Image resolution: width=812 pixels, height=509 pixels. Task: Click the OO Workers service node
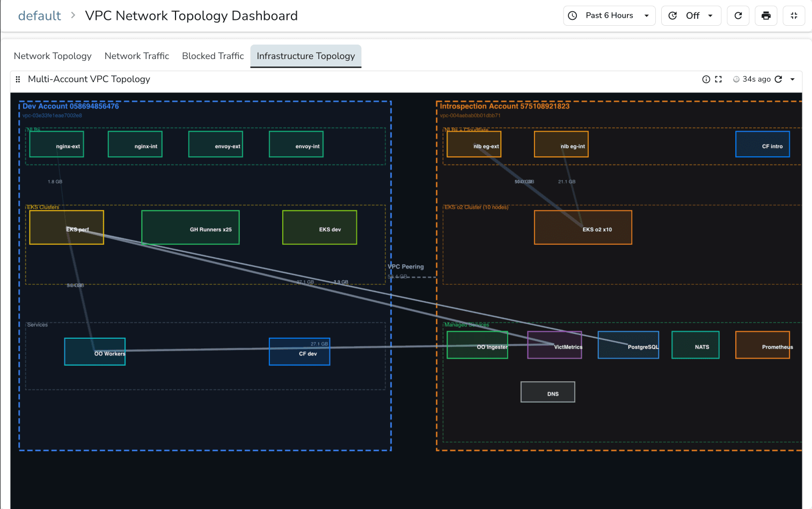[x=95, y=352]
